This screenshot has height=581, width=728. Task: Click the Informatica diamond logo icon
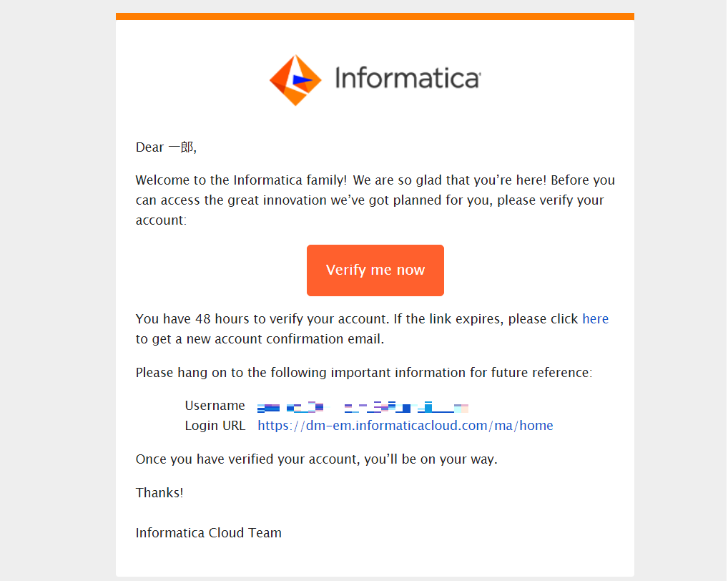pos(296,80)
